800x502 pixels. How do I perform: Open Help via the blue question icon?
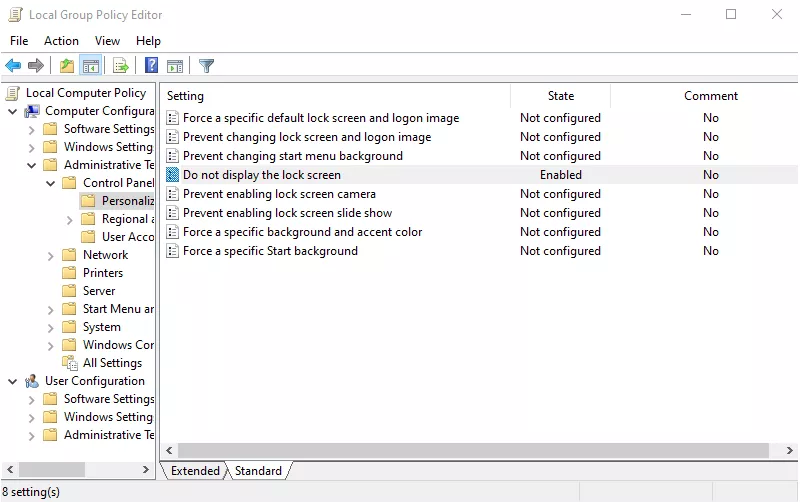click(x=151, y=65)
